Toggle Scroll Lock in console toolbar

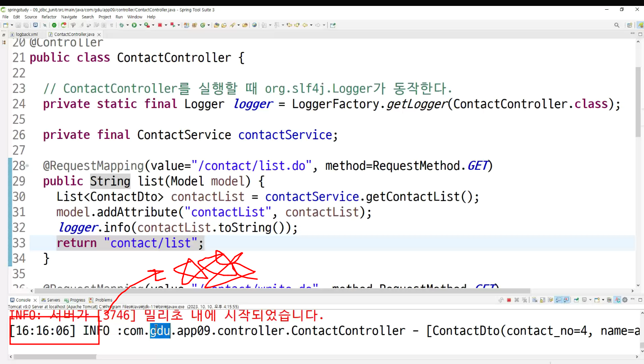pyautogui.click(x=543, y=300)
